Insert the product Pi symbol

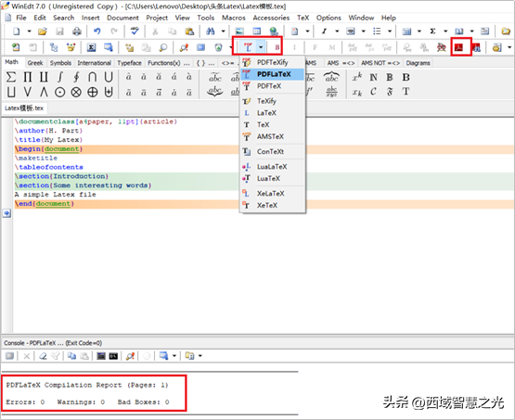point(28,77)
